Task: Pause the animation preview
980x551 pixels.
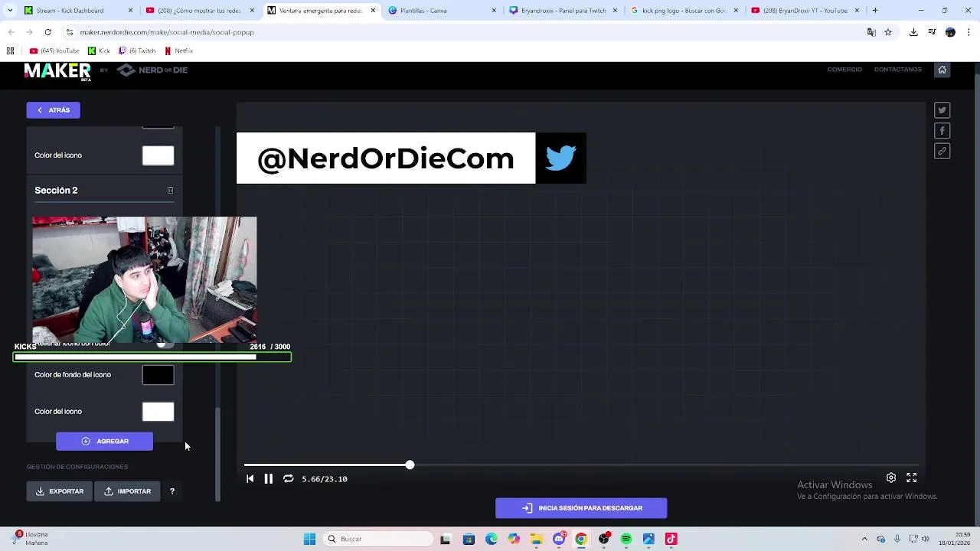Action: coord(269,479)
